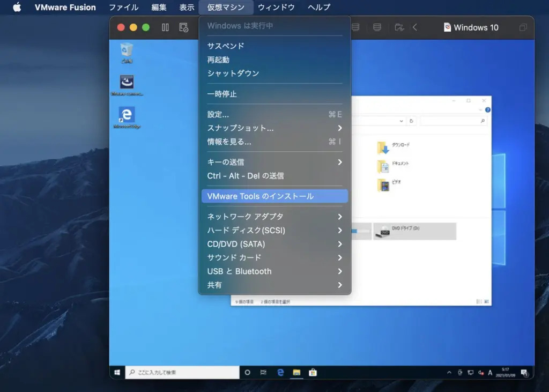Viewport: 549px width, 392px height.
Task: Click the taskbar search box
Action: (182, 372)
